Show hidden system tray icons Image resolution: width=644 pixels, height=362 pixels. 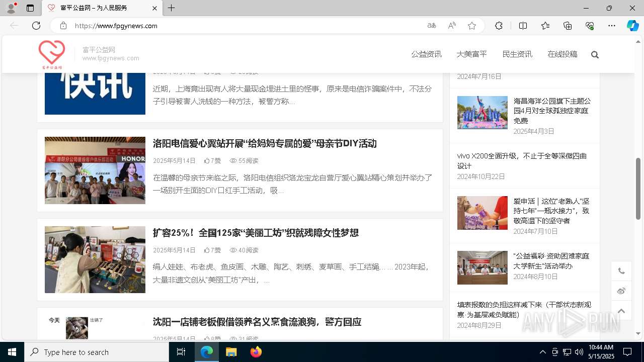[x=543, y=352]
